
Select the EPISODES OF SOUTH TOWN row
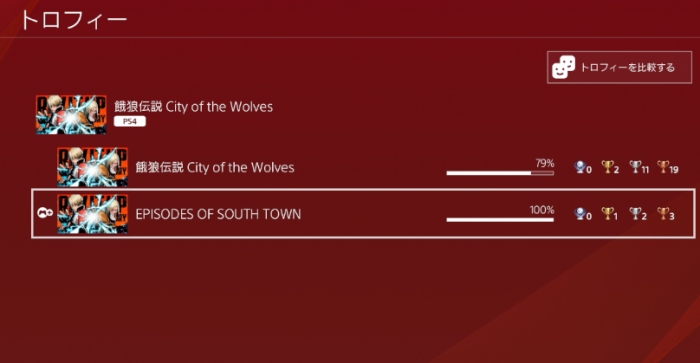click(x=363, y=213)
